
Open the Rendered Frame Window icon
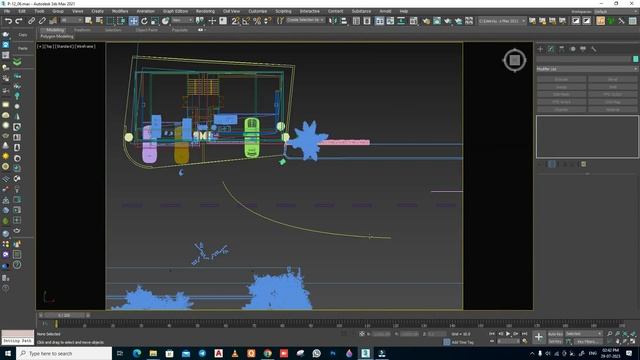click(x=437, y=21)
